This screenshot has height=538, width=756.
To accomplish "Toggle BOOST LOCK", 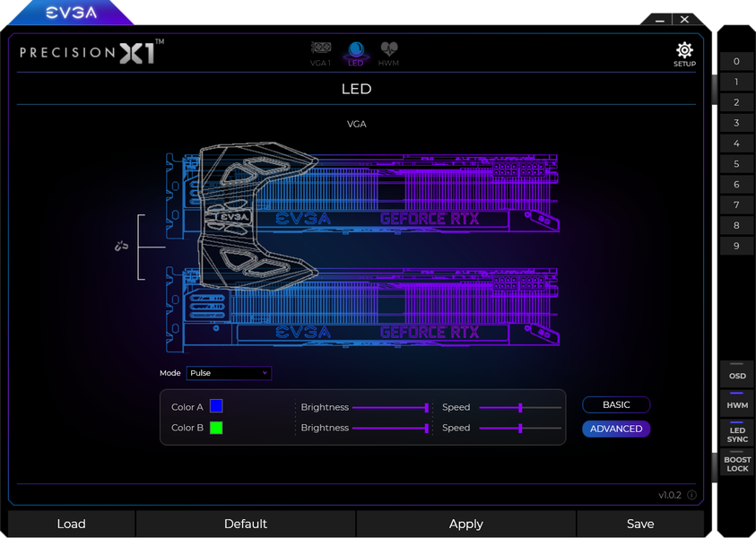I will pos(736,463).
